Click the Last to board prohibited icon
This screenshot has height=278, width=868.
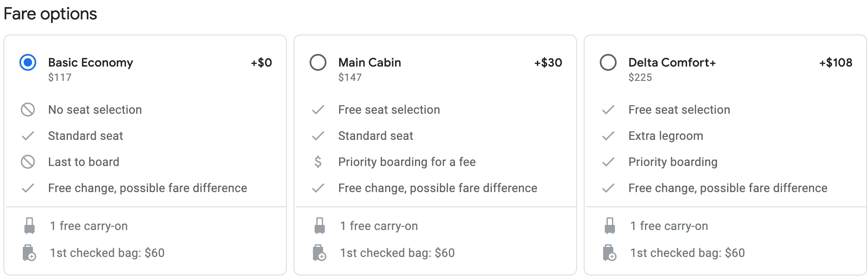point(28,162)
